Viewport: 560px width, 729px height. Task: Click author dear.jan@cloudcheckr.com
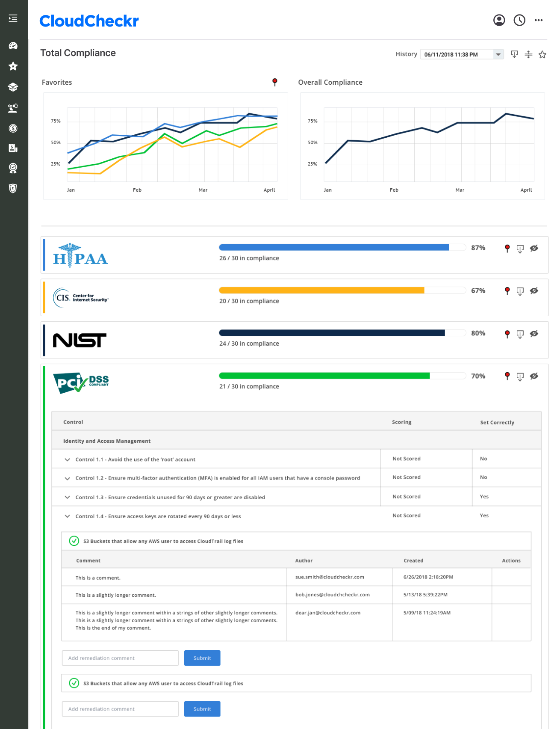pos(328,613)
